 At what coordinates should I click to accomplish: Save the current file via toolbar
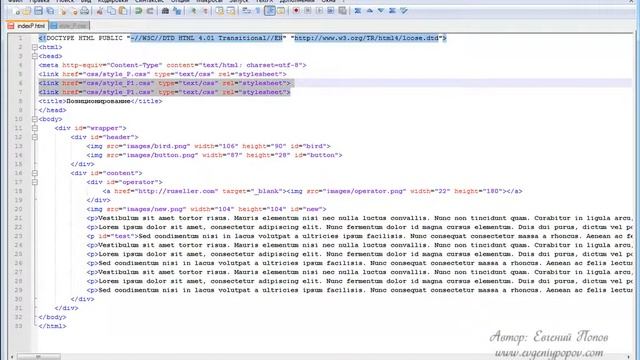click(38, 11)
